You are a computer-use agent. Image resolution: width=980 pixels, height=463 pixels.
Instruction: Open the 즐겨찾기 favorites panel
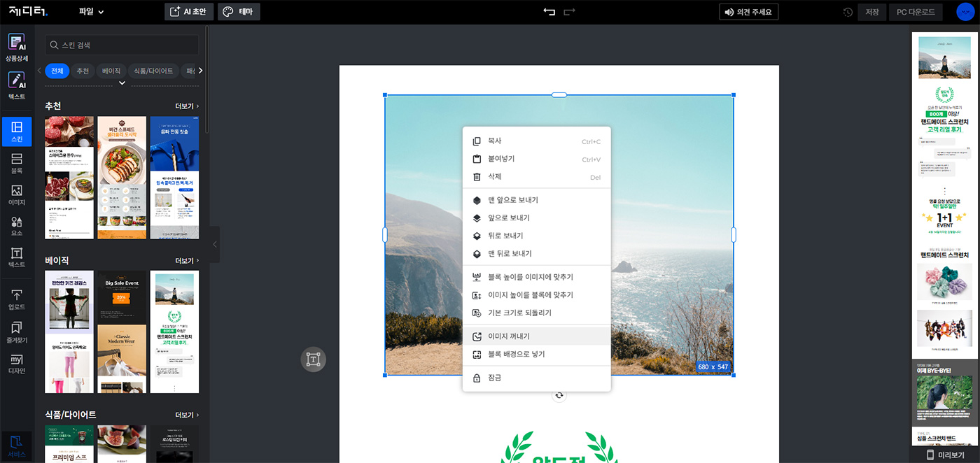click(17, 332)
